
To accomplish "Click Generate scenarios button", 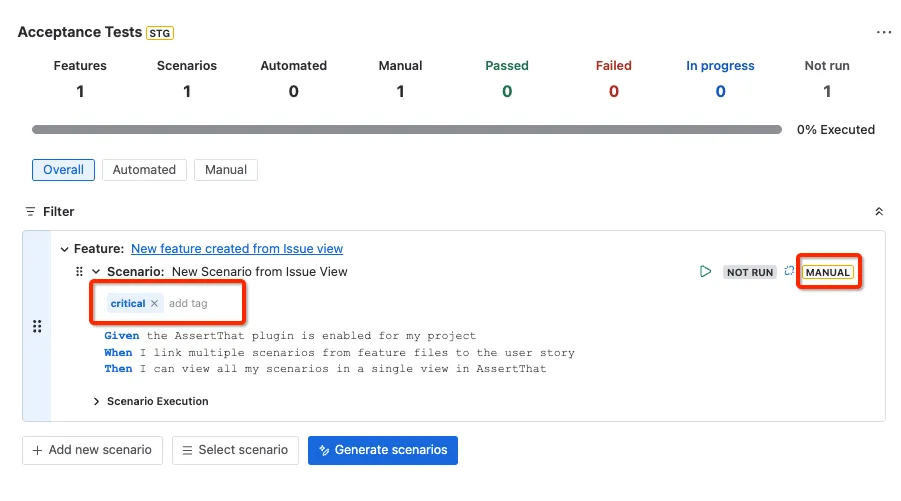I will coord(383,450).
